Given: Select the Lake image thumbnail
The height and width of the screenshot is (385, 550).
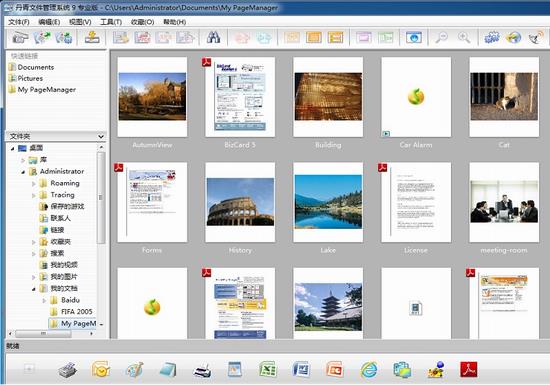Looking at the screenshot, I should 328,202.
